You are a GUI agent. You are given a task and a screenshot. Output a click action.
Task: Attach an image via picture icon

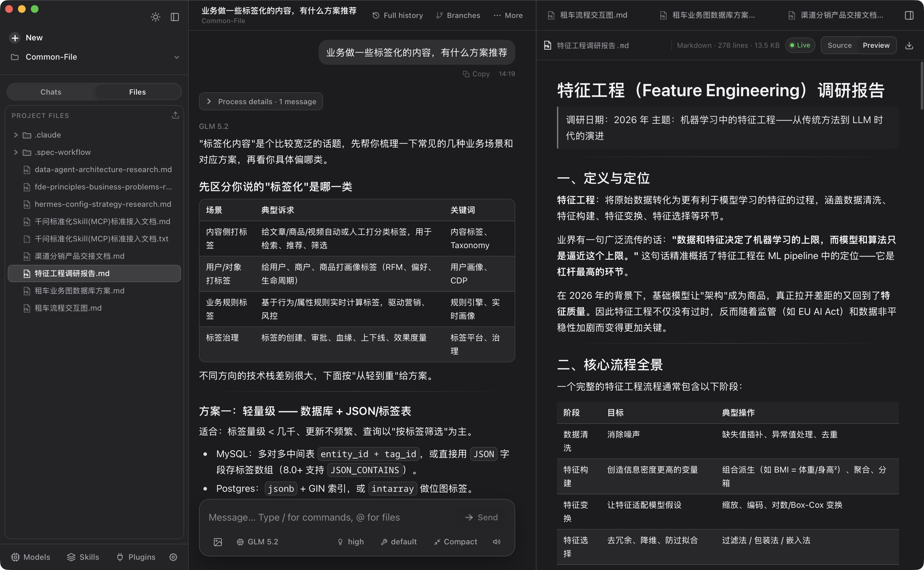[218, 542]
